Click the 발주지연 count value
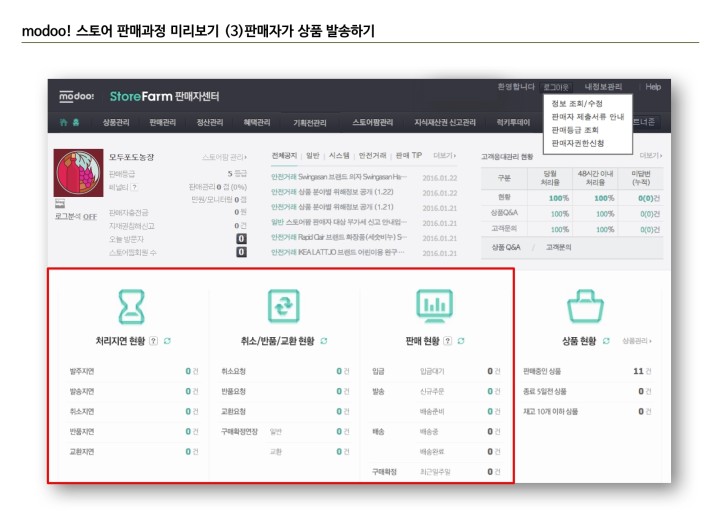 click(188, 371)
